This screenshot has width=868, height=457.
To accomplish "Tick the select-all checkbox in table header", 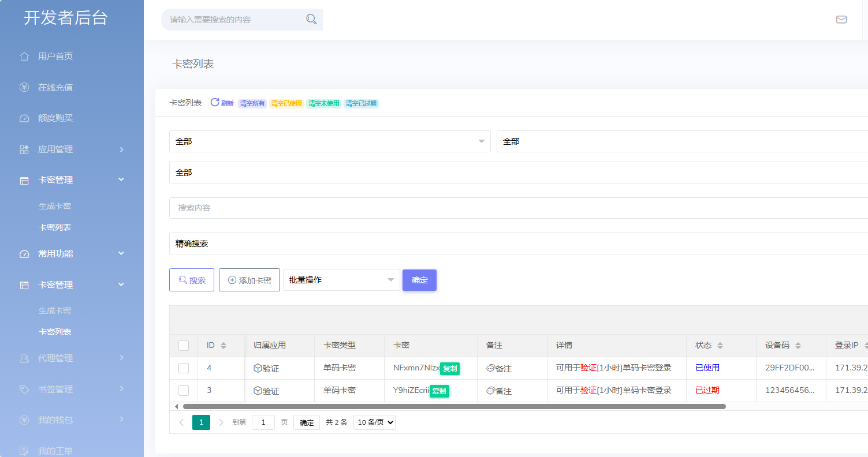I will pyautogui.click(x=184, y=346).
